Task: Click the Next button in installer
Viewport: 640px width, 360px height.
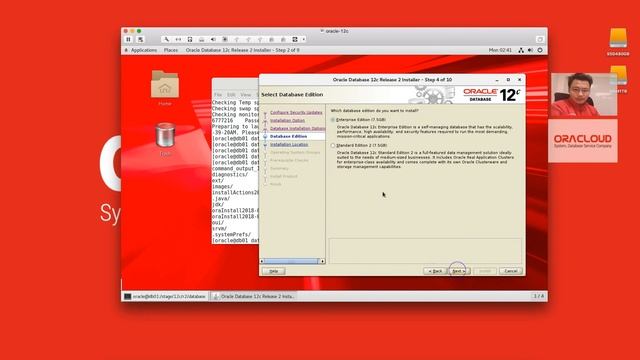Action: pyautogui.click(x=458, y=271)
